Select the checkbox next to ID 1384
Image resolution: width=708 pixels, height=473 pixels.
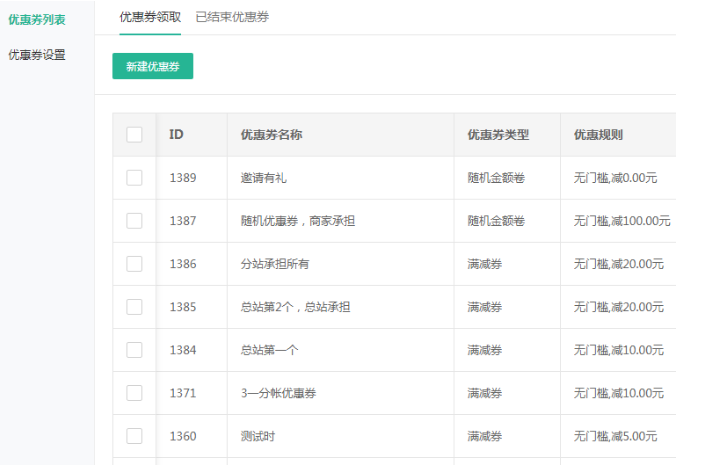134,350
